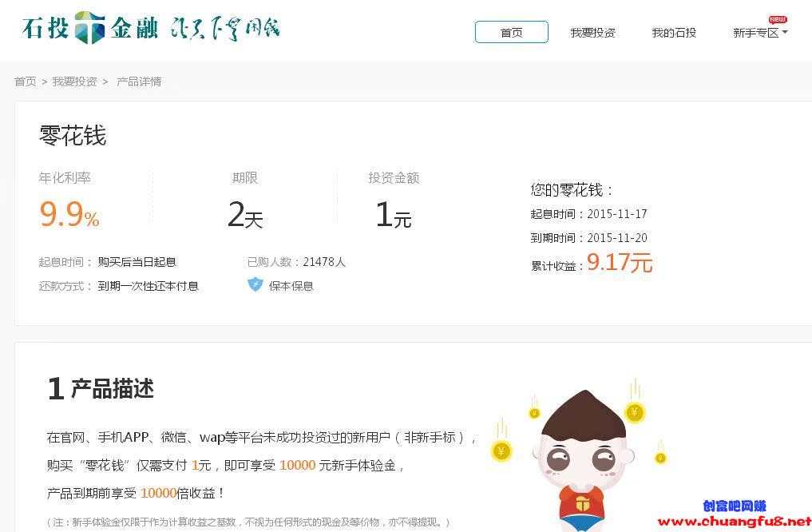812x532 pixels.
Task: Click the 10000倍收益 text
Action: pyautogui.click(x=177, y=493)
